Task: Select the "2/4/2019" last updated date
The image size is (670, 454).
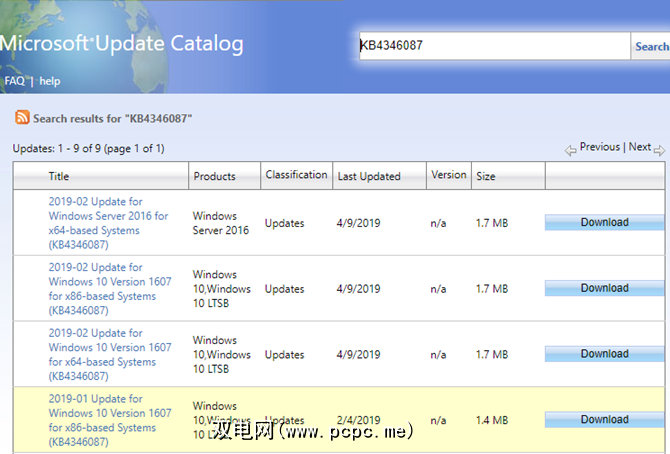Action: (358, 420)
